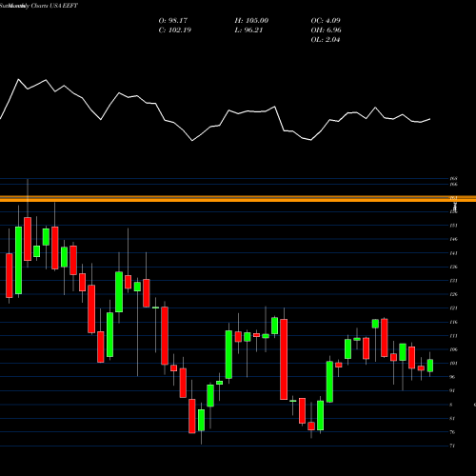Image resolution: width=476 pixels, height=476 pixels.
Task: Click the 116 price axis label
Action: click(453, 322)
